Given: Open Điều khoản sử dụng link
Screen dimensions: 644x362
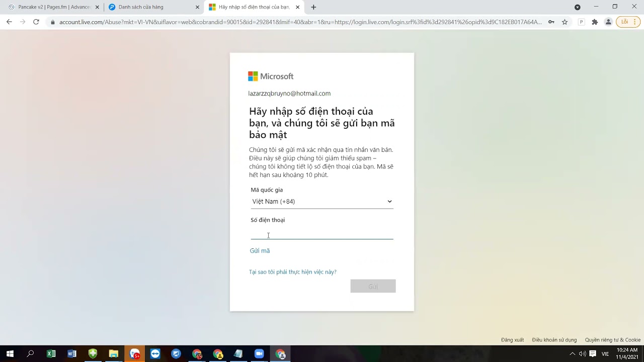Looking at the screenshot, I should [554, 340].
